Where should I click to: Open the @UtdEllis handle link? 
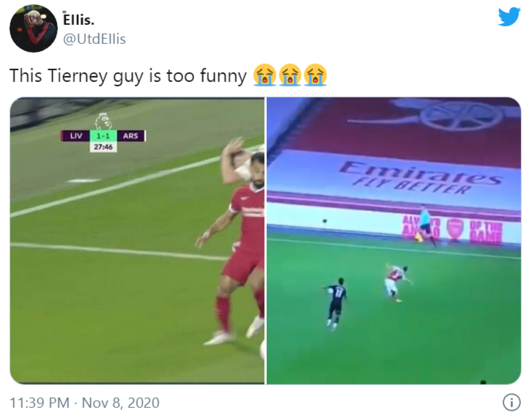[95, 39]
